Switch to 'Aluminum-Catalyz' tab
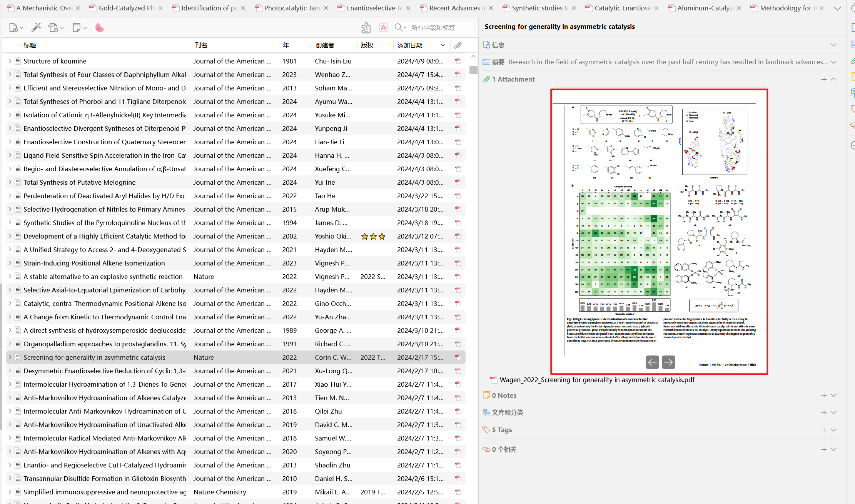The width and height of the screenshot is (855, 504). coord(705,8)
